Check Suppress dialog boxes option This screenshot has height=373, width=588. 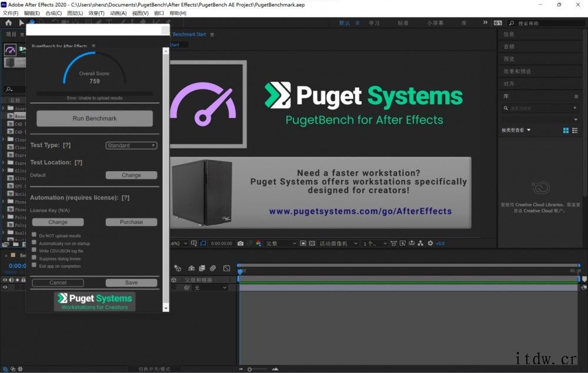pyautogui.click(x=34, y=258)
